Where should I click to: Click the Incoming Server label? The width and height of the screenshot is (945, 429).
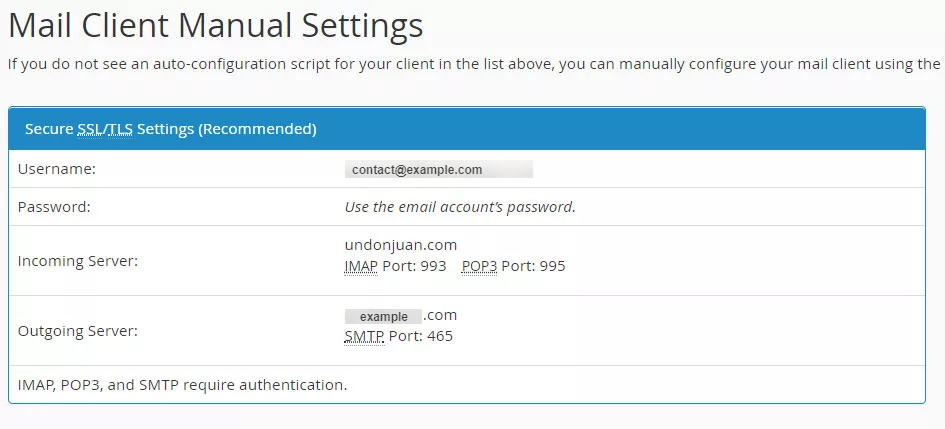point(78,261)
